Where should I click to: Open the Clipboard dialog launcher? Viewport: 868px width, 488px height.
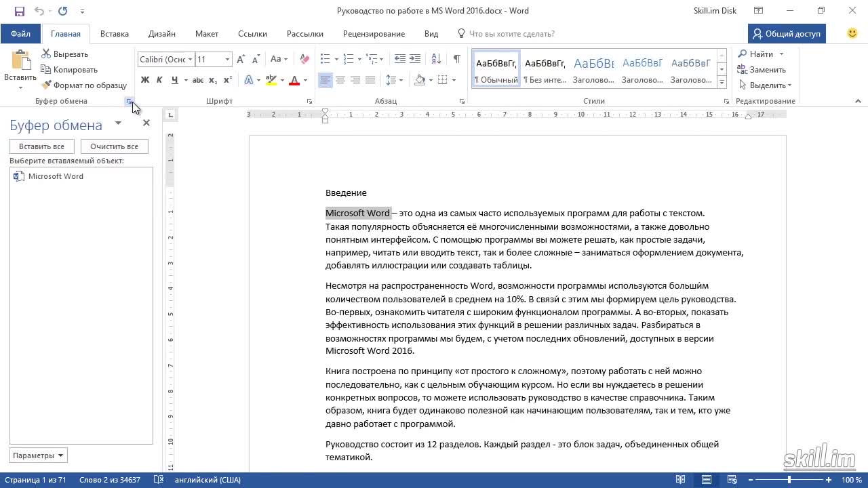pos(128,102)
